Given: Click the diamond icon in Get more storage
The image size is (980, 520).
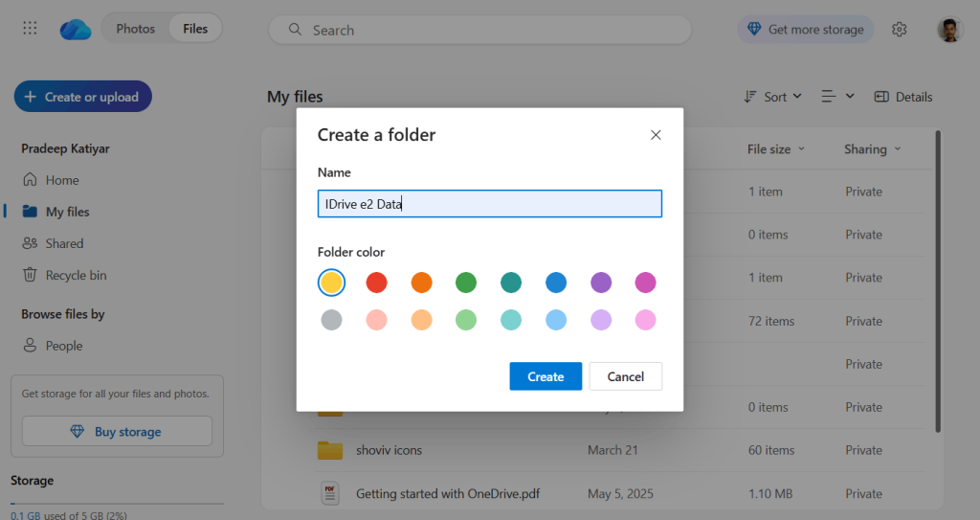Looking at the screenshot, I should coord(754,30).
